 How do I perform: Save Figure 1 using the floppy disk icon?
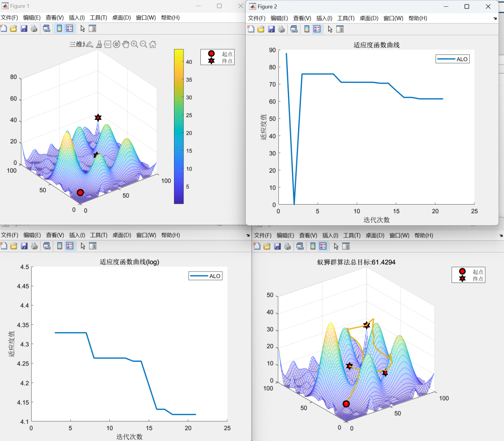pos(24,28)
